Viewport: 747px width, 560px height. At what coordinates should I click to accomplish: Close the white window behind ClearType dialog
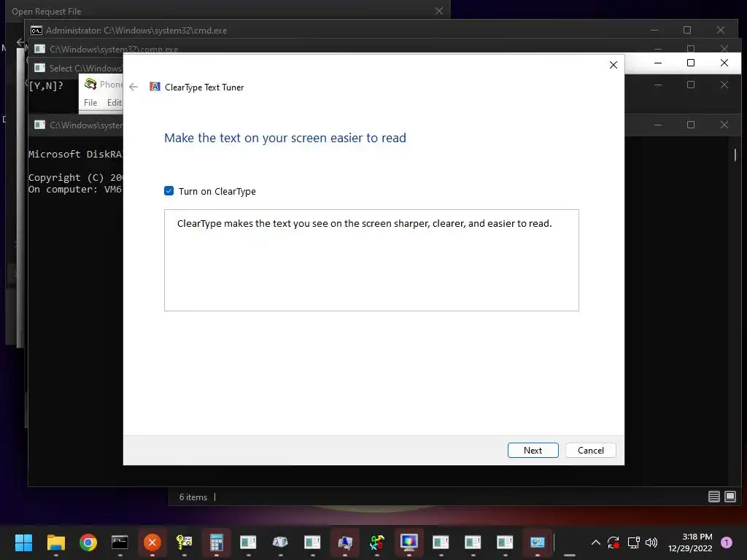(724, 63)
